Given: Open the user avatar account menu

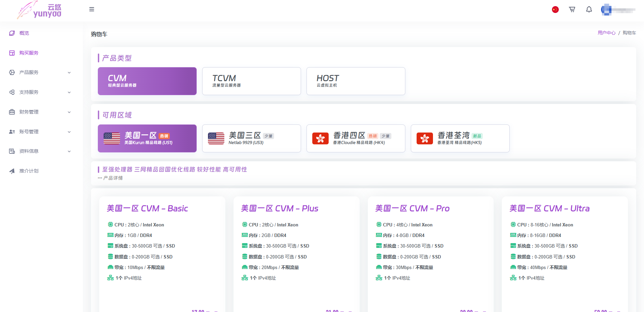Looking at the screenshot, I should point(618,10).
